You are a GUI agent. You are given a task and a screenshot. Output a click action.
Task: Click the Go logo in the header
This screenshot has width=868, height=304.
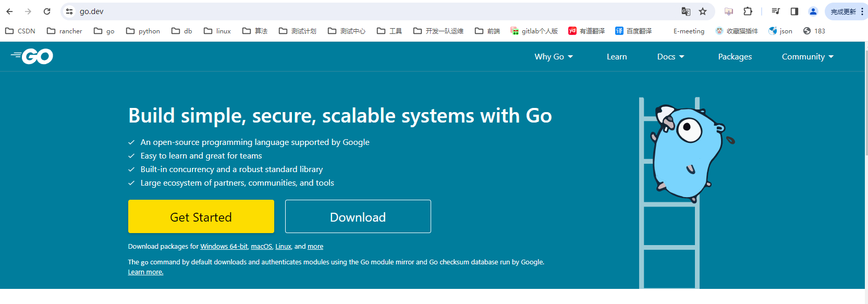pos(32,56)
